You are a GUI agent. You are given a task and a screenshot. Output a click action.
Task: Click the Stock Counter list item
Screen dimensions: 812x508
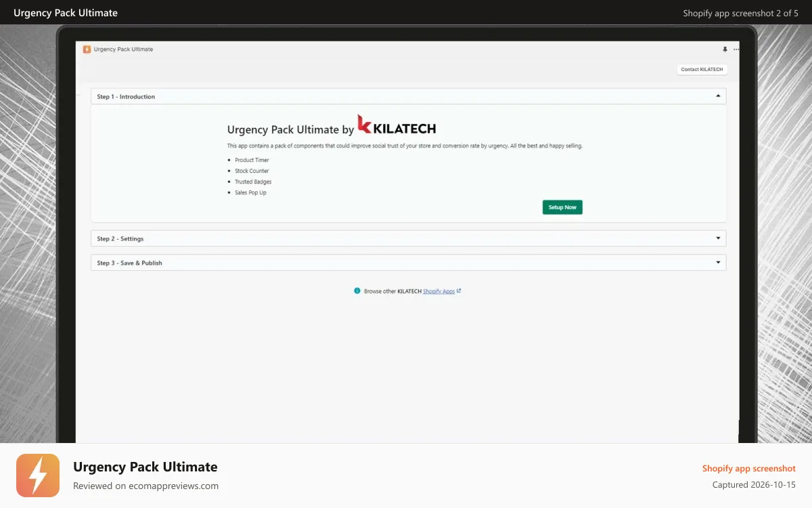click(252, 171)
